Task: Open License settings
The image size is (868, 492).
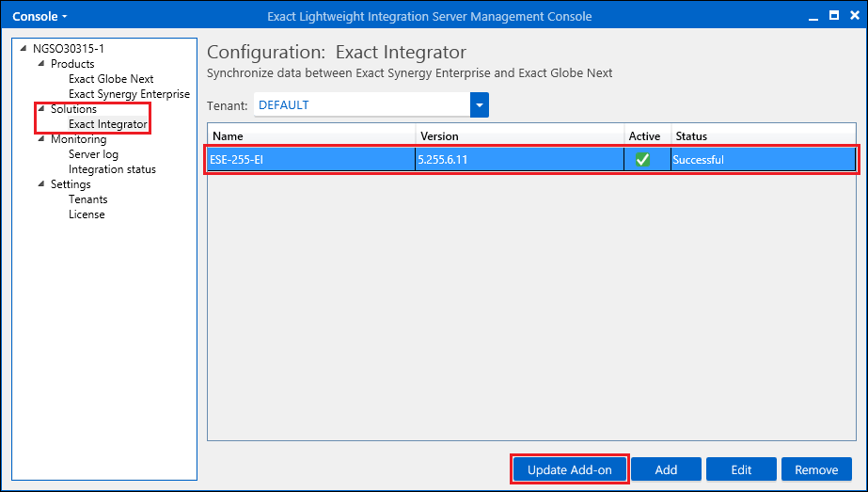Action: 87,214
